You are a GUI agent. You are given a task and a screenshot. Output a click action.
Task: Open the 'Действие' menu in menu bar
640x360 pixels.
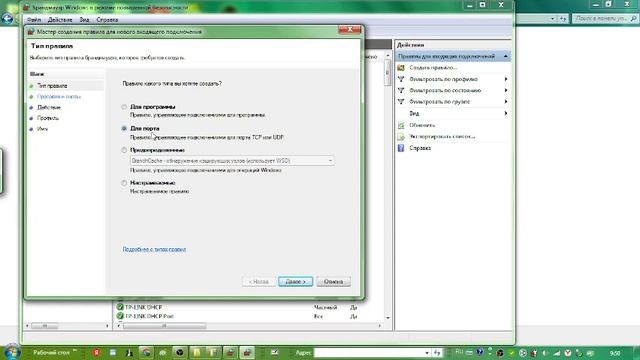click(x=60, y=20)
